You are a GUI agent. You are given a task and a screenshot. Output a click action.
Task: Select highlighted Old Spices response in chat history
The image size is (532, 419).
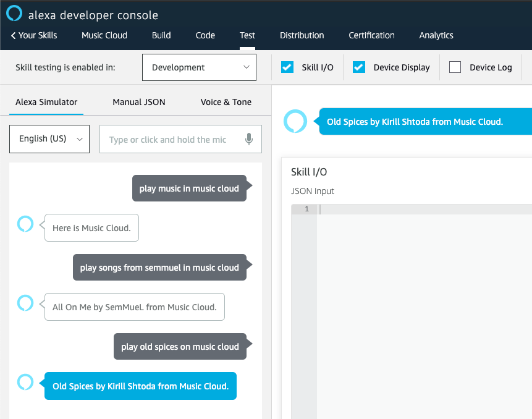point(140,386)
